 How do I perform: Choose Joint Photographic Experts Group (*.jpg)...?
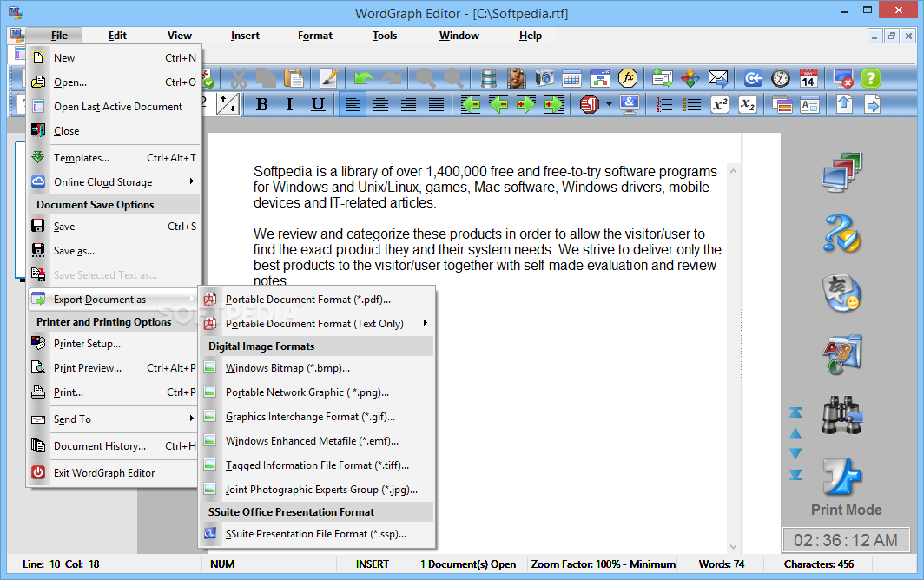click(317, 489)
